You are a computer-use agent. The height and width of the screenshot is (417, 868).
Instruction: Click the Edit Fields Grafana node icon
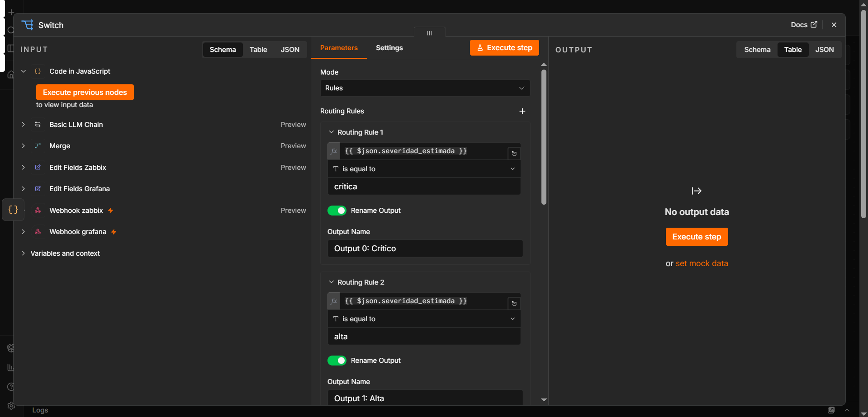[38, 189]
